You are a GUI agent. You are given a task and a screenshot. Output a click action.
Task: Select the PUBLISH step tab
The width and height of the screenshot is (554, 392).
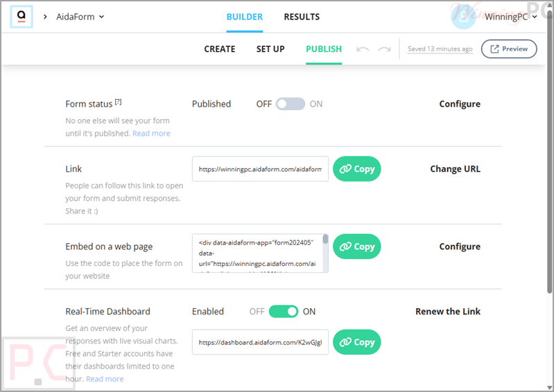pos(324,49)
